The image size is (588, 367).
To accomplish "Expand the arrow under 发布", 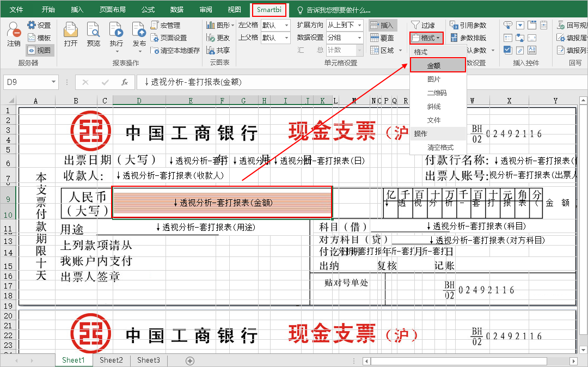I will [139, 52].
